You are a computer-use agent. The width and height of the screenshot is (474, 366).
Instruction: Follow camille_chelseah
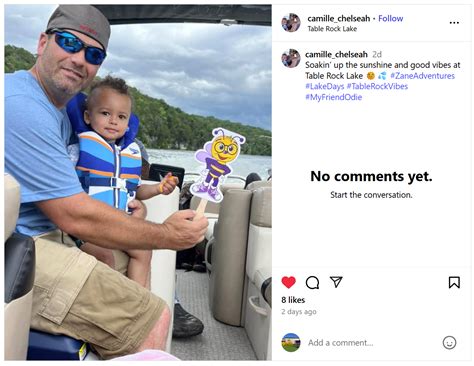click(x=390, y=18)
